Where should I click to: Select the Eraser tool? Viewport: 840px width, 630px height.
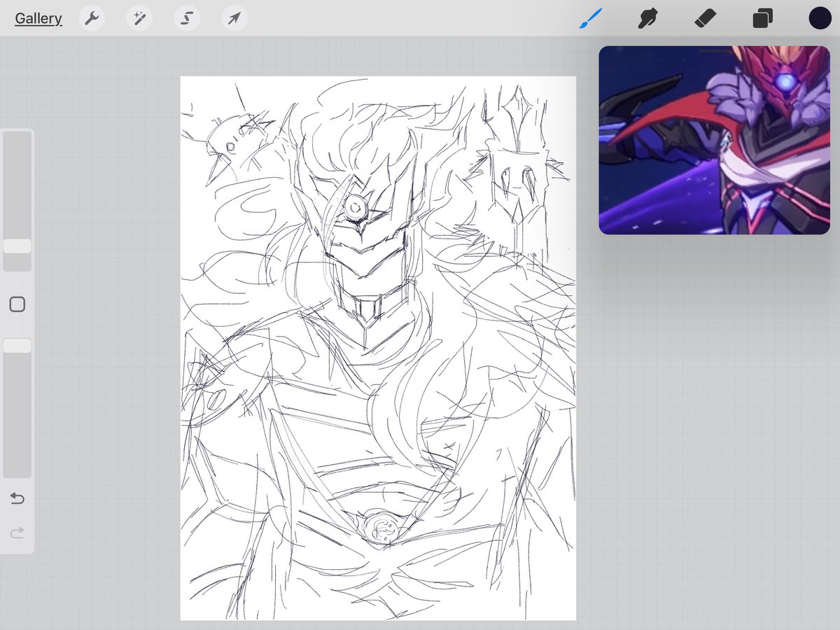coord(705,19)
